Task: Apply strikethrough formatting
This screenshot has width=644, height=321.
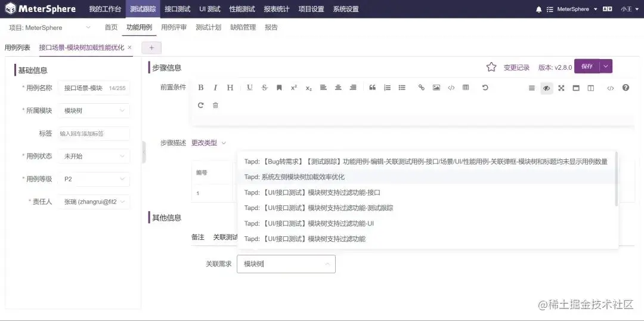Action: [x=265, y=88]
